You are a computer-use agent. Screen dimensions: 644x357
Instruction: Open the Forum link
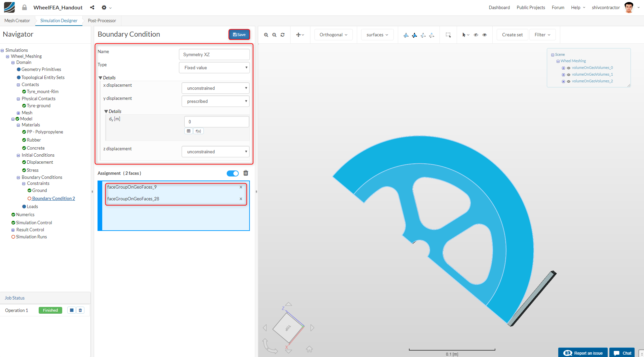558,7
